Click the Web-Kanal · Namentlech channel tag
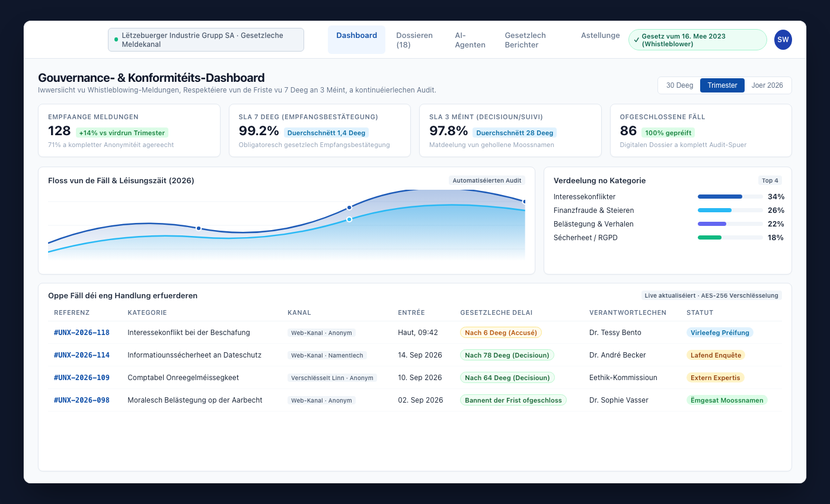Viewport: 830px width, 504px height. coord(327,355)
